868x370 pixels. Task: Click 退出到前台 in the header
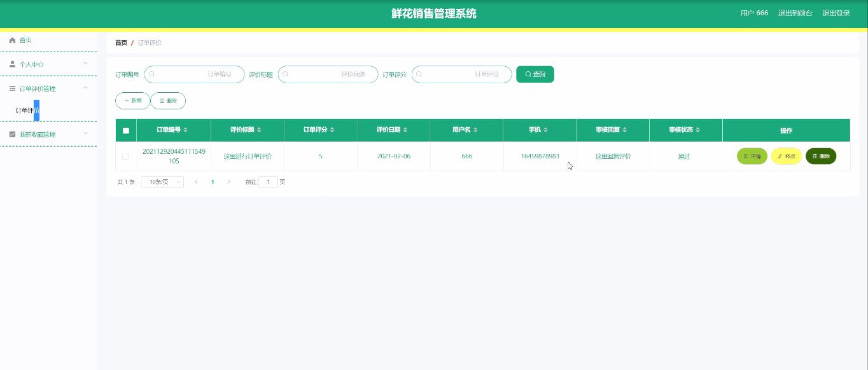click(795, 13)
